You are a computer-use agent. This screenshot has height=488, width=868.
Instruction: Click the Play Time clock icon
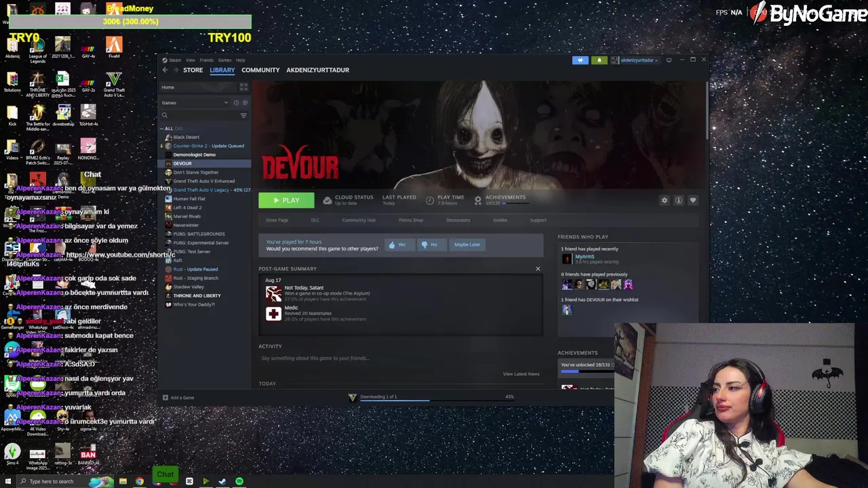click(x=430, y=200)
